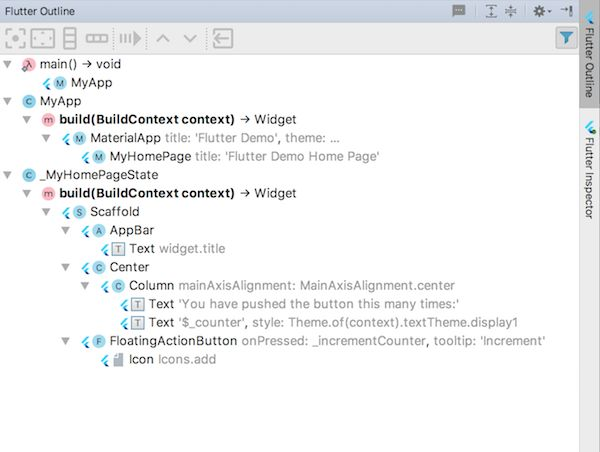600x452 pixels.
Task: Switch to the Flutter Inspector side tab
Action: click(x=590, y=170)
